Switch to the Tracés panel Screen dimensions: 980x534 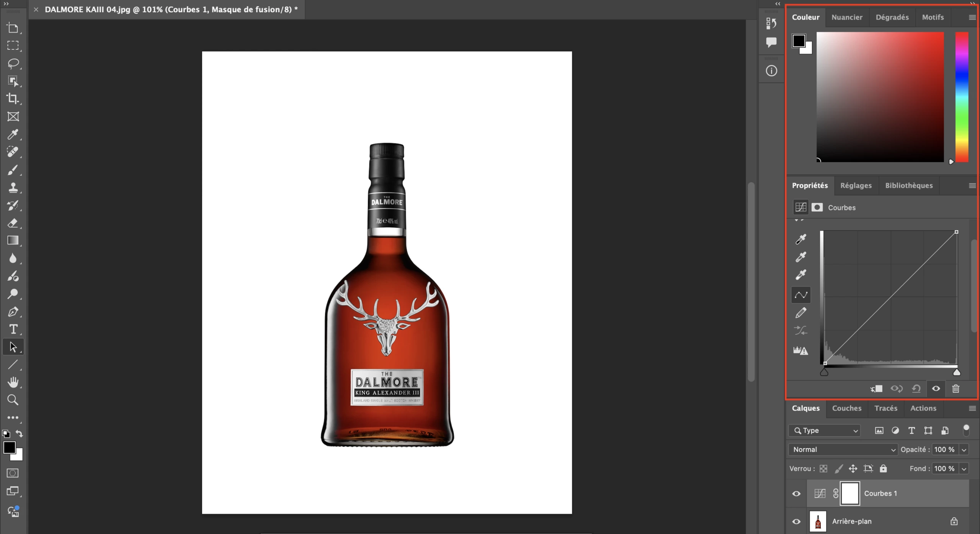886,408
